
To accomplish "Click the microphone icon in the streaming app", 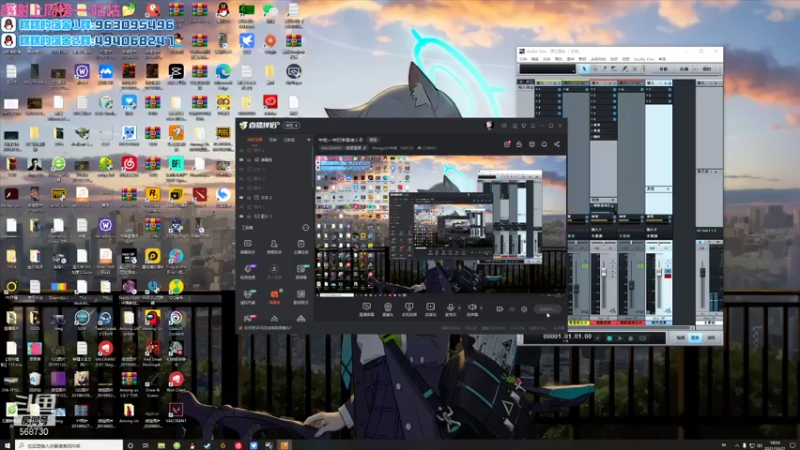I will coord(451,307).
